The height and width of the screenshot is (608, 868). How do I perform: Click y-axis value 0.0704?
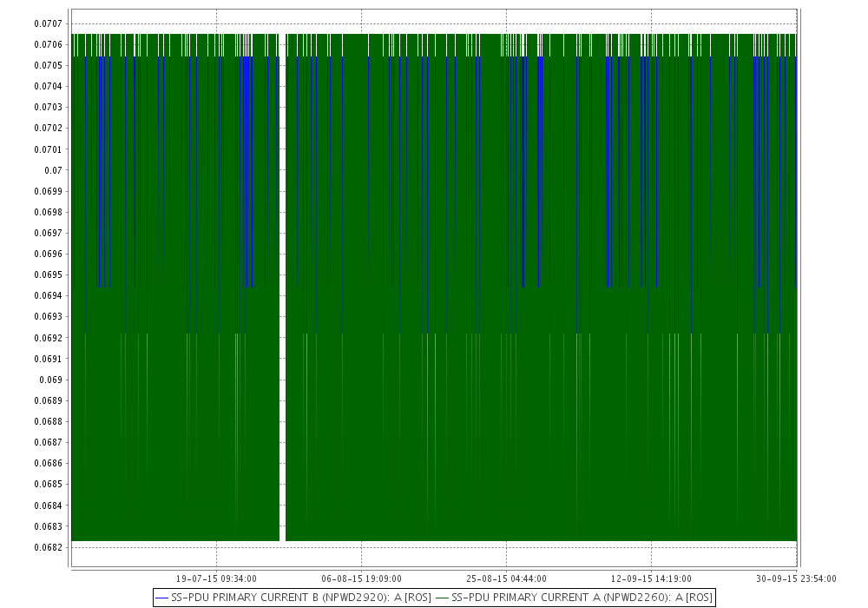click(x=48, y=86)
